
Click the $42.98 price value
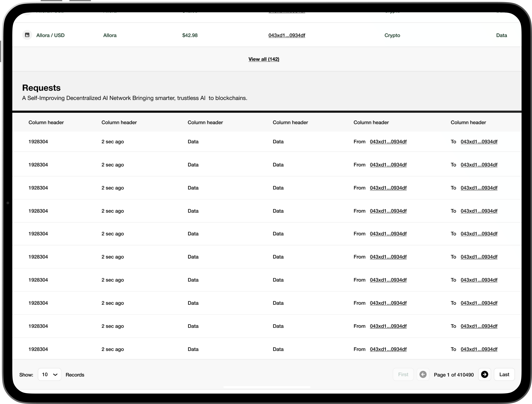190,35
